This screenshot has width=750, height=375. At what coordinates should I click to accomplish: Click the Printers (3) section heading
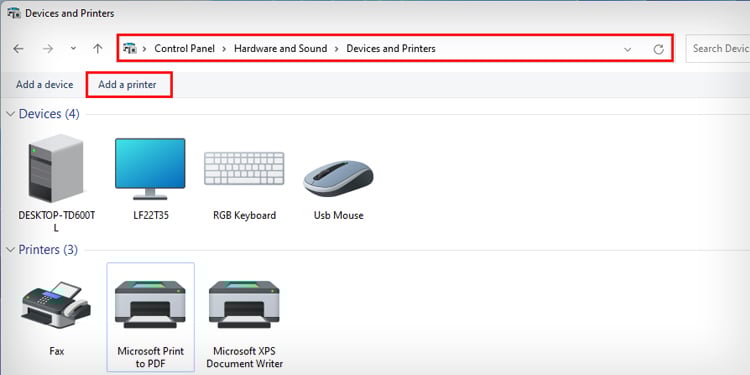pos(48,250)
